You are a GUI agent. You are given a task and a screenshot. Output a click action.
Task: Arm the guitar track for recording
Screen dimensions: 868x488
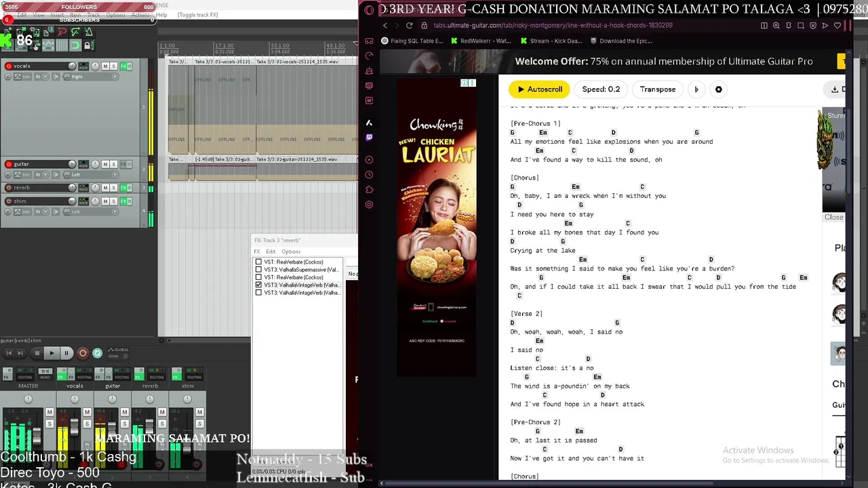tap(9, 164)
